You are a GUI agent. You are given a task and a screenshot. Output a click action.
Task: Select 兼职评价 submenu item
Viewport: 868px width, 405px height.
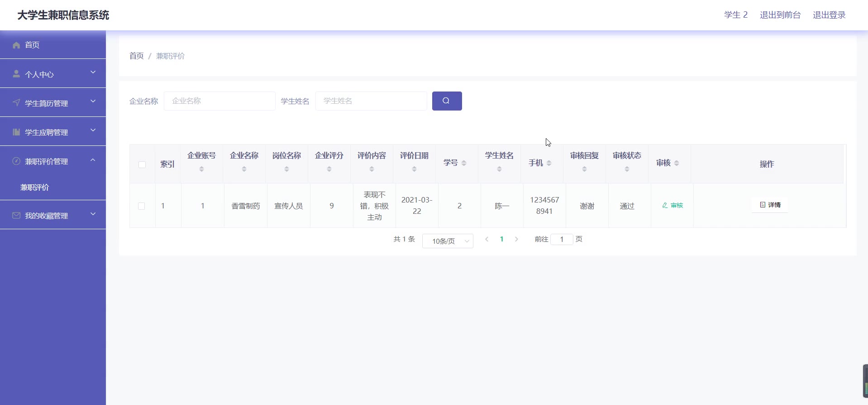click(x=35, y=187)
